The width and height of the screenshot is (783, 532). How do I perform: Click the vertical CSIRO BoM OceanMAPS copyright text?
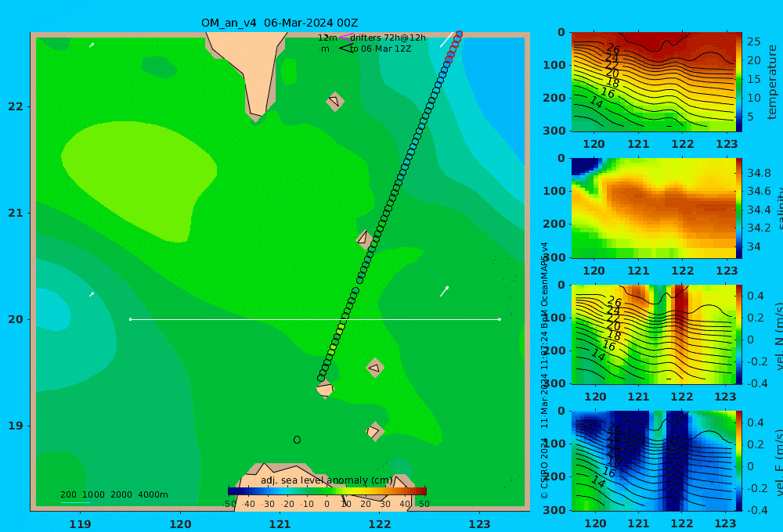(544, 370)
